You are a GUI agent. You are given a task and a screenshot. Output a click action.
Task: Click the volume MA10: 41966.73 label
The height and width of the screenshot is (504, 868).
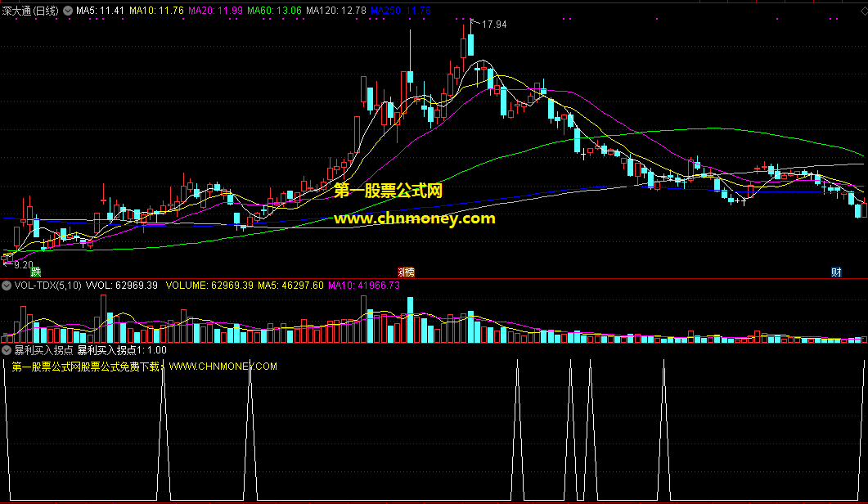[x=364, y=286]
